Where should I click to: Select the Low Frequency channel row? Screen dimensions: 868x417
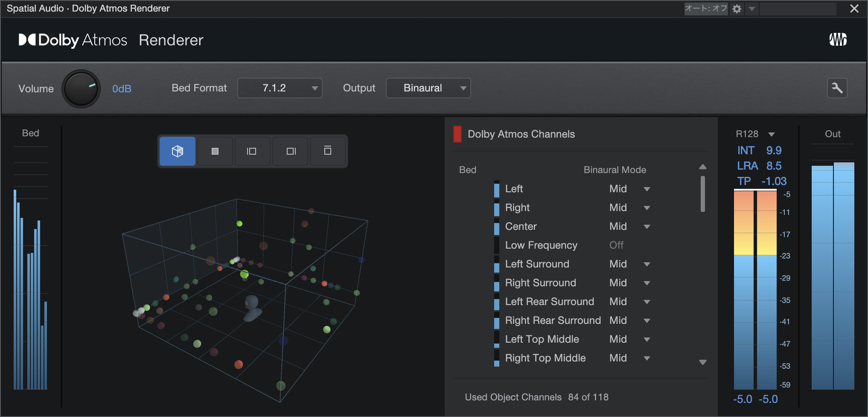pos(572,245)
